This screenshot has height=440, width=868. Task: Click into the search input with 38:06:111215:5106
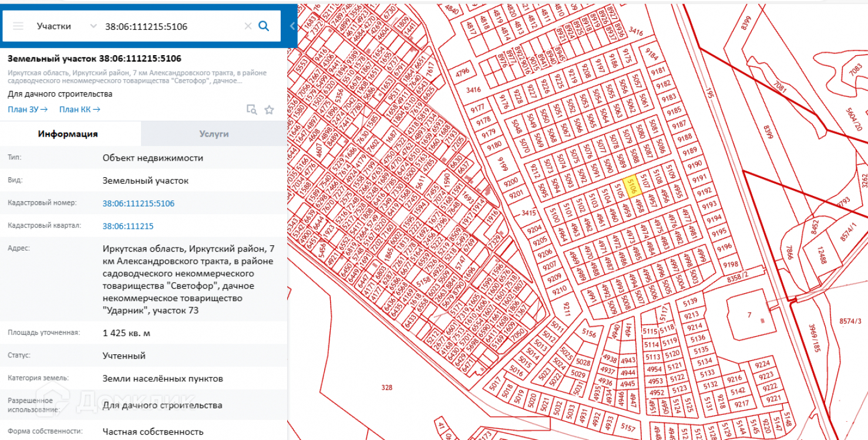170,26
